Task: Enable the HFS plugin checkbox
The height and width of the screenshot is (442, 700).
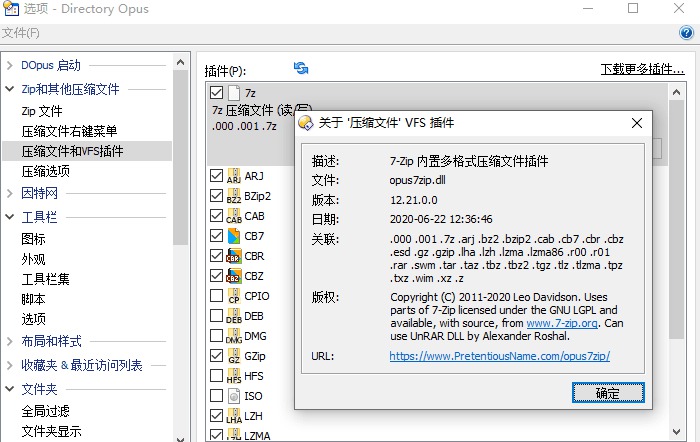Action: tap(217, 375)
